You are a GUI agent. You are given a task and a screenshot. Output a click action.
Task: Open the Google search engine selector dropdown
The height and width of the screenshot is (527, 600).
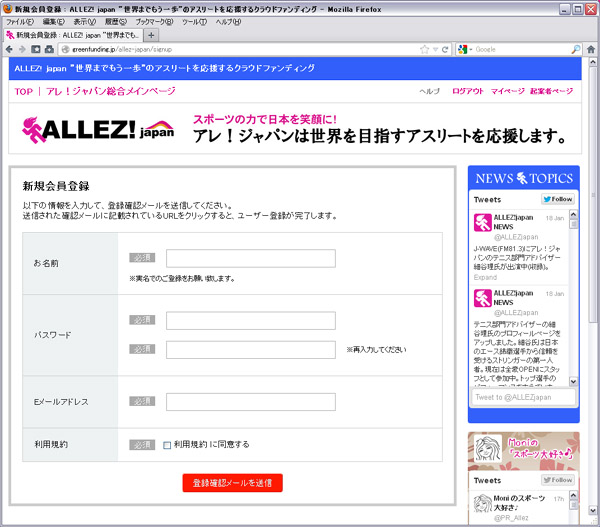click(466, 48)
